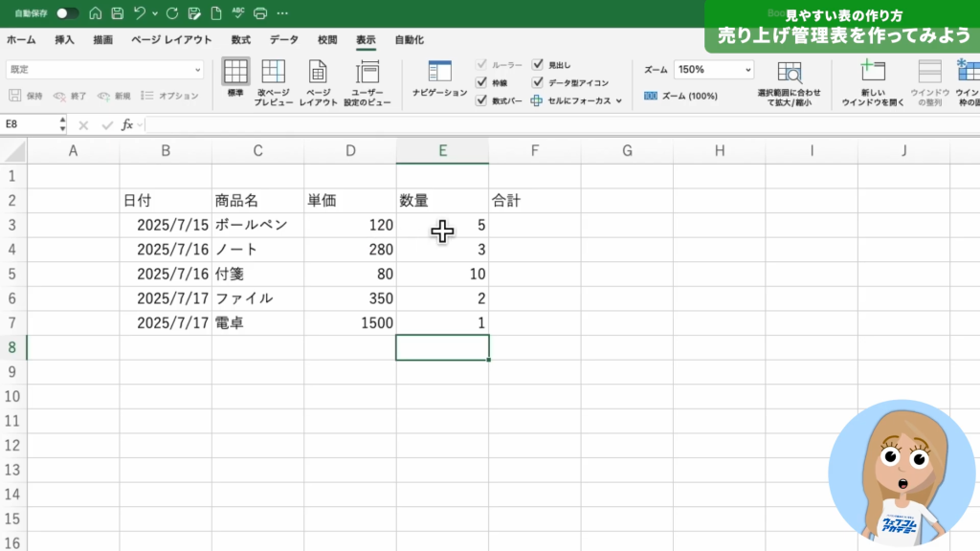Open Custom Views (ユーザー設定のビュー)
The image size is (980, 551).
coord(367,81)
